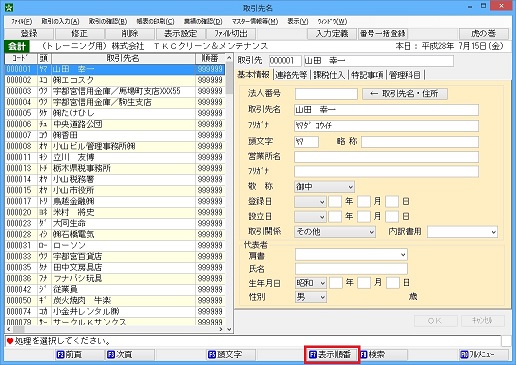Click the 会計 label badge
The width and height of the screenshot is (516, 365).
click(17, 46)
